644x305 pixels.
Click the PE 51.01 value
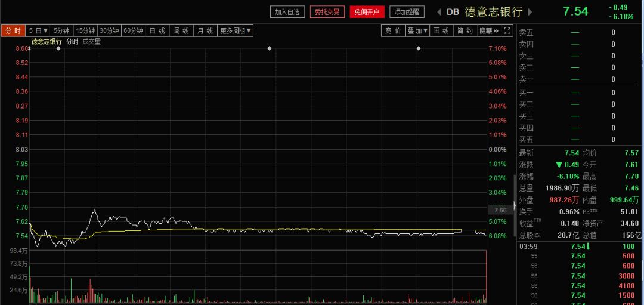coord(630,212)
